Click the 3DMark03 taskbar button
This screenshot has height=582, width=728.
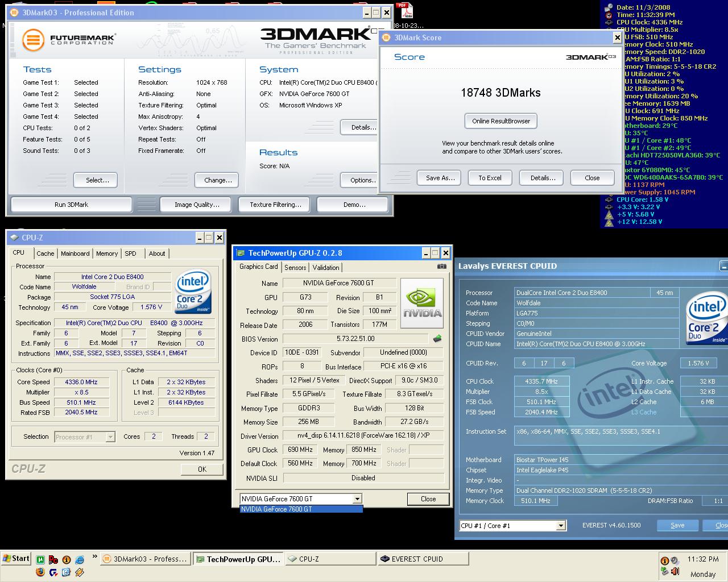point(146,559)
